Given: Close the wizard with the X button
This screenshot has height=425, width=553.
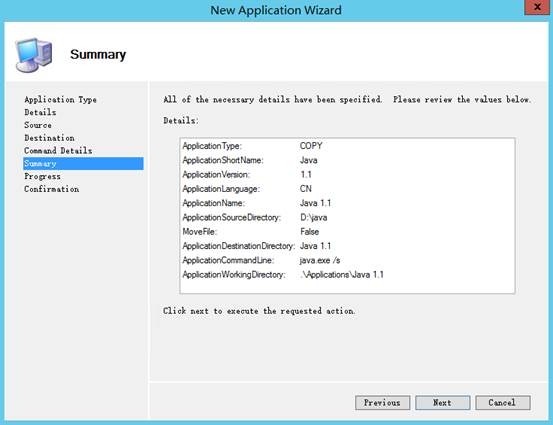Looking at the screenshot, I should tap(537, 7).
